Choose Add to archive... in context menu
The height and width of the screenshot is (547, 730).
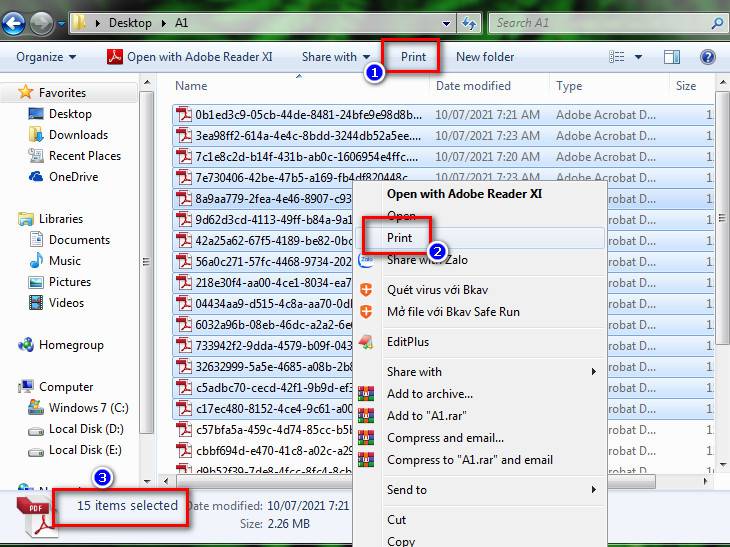click(x=480, y=393)
